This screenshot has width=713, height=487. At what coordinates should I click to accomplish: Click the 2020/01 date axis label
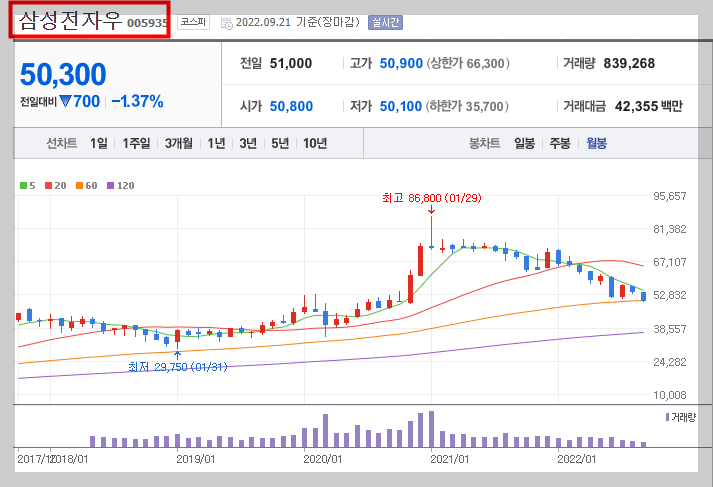pos(322,459)
